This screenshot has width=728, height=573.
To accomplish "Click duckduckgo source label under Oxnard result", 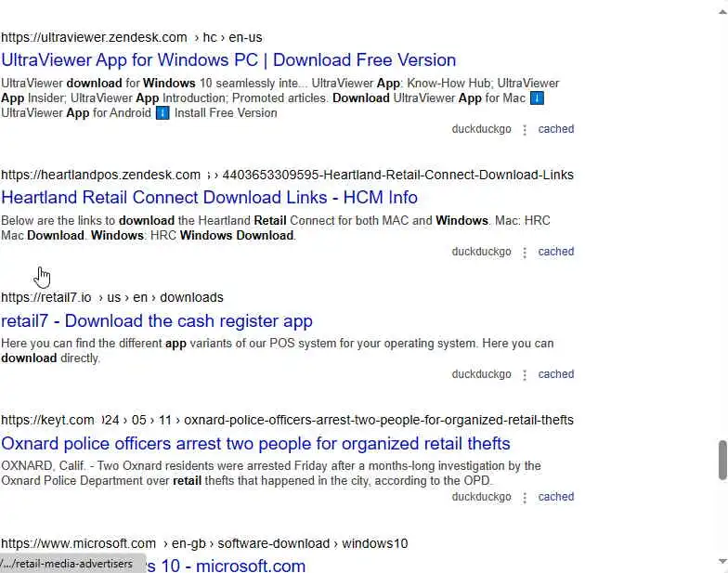I will pyautogui.click(x=481, y=497).
